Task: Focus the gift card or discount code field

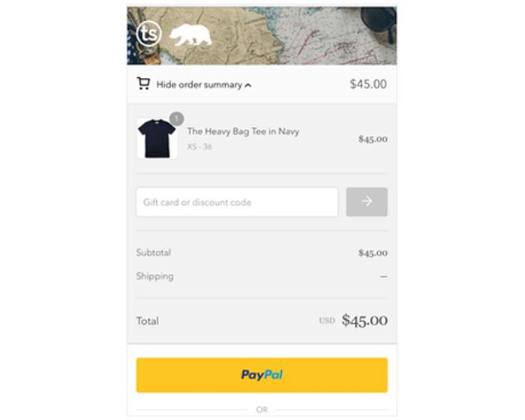Action: pyautogui.click(x=237, y=202)
